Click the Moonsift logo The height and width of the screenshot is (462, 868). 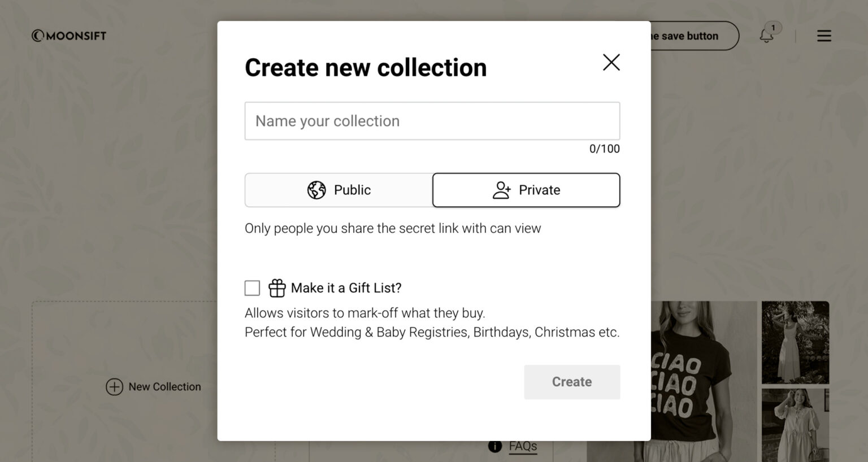68,35
